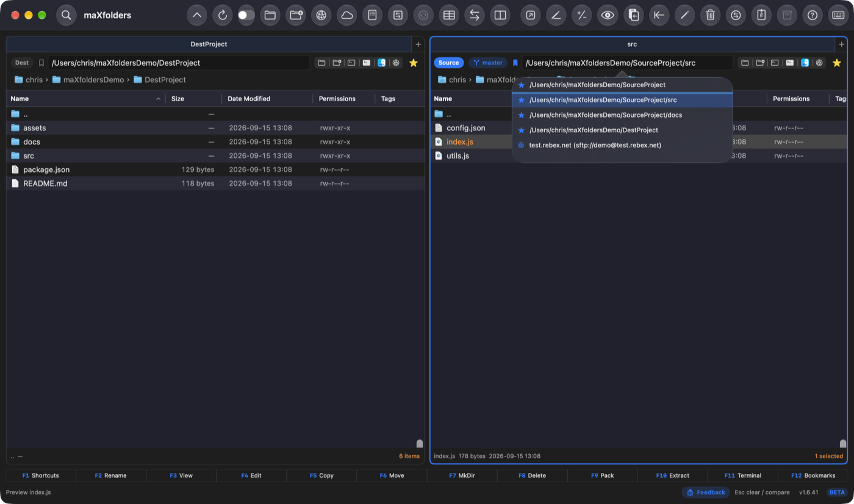This screenshot has width=854, height=504.
Task: Add a new tab in the left pane
Action: click(418, 44)
